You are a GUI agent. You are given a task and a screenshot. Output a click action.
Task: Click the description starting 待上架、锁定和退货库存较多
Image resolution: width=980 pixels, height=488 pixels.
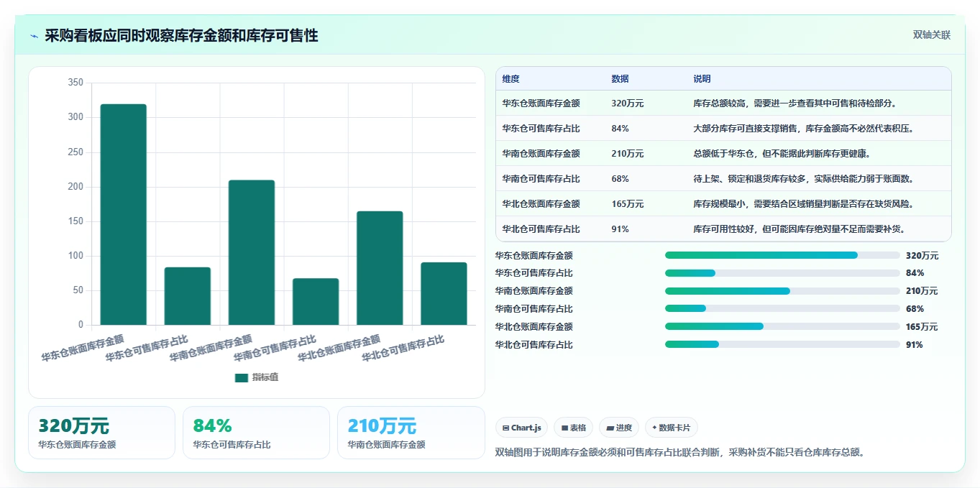(803, 179)
